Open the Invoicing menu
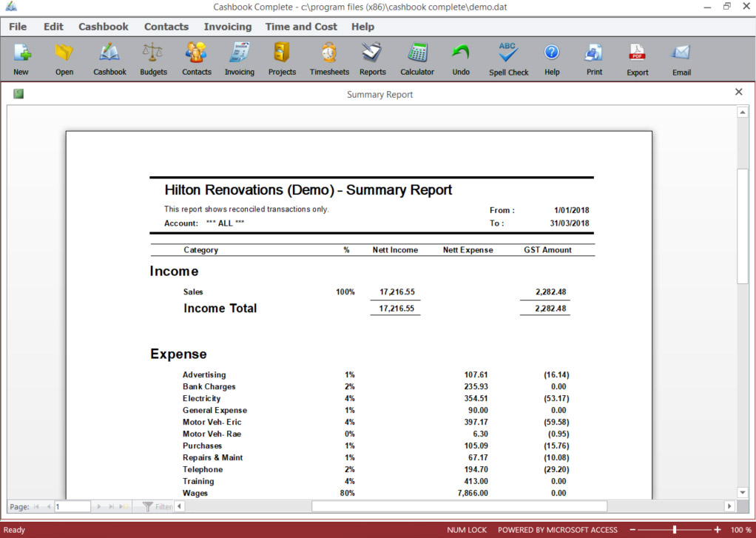 pos(228,27)
